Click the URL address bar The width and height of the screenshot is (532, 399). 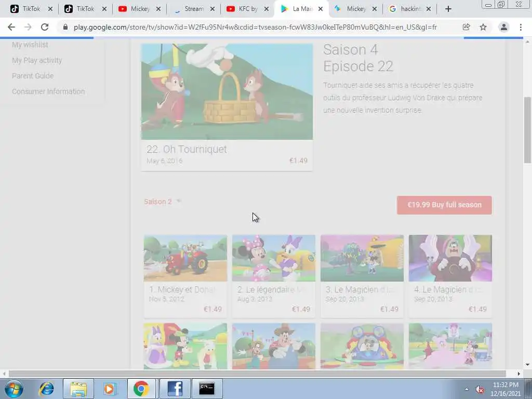pyautogui.click(x=255, y=27)
